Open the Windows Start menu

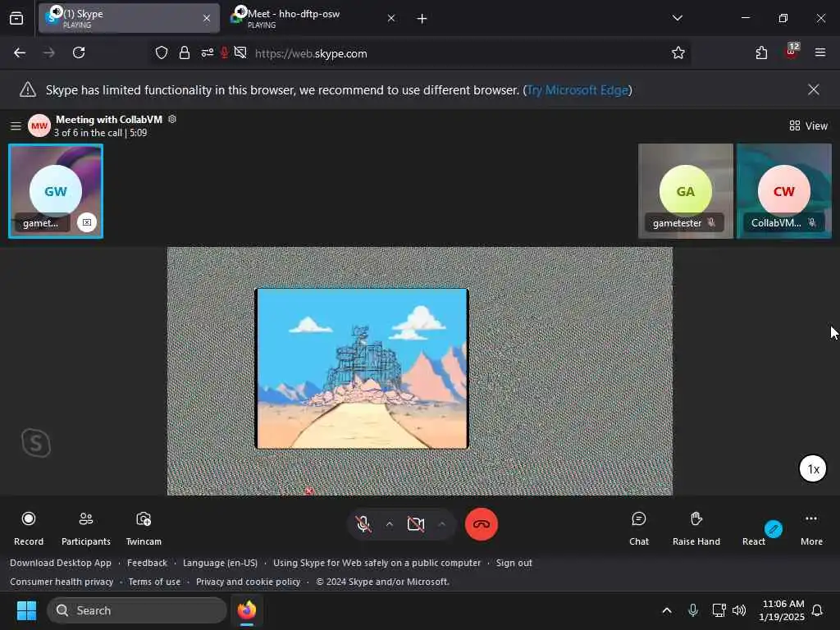pos(26,610)
